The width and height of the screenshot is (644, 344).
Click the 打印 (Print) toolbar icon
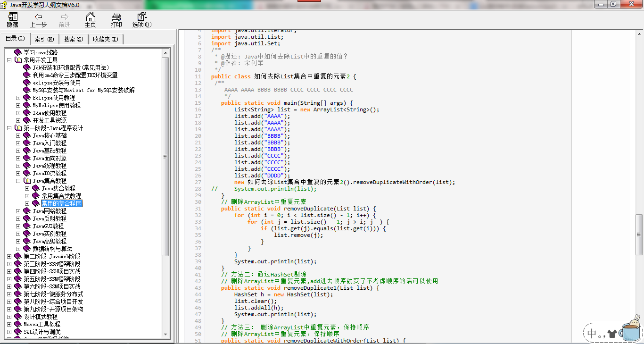click(x=116, y=17)
